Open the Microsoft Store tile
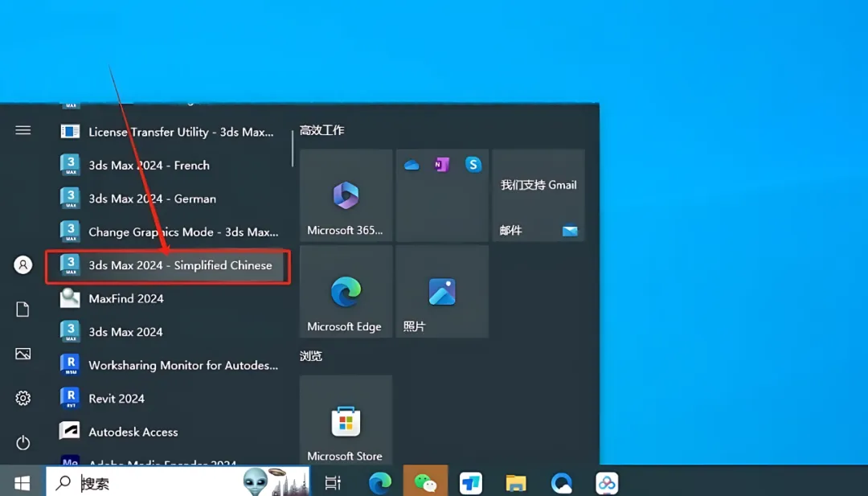Screen dimensions: 868x496 (346, 420)
